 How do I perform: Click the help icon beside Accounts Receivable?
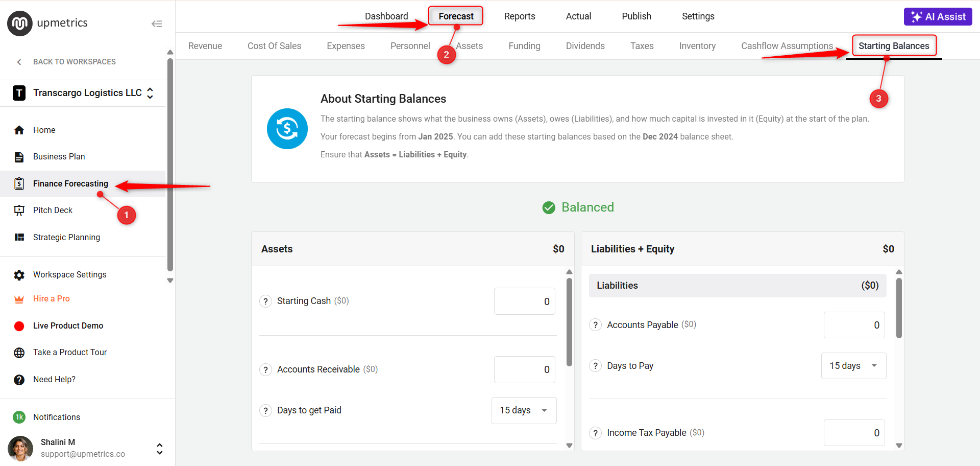(x=265, y=369)
